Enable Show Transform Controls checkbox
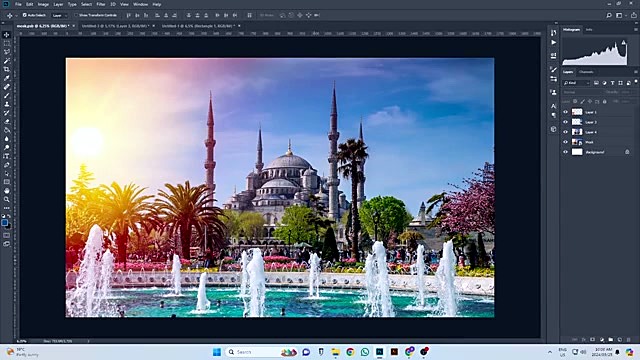The width and height of the screenshot is (640, 360). (76, 15)
